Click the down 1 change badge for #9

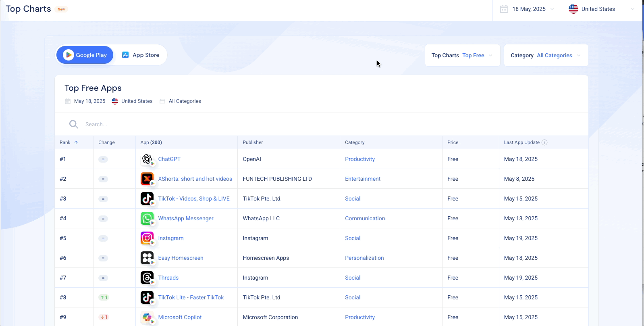104,317
